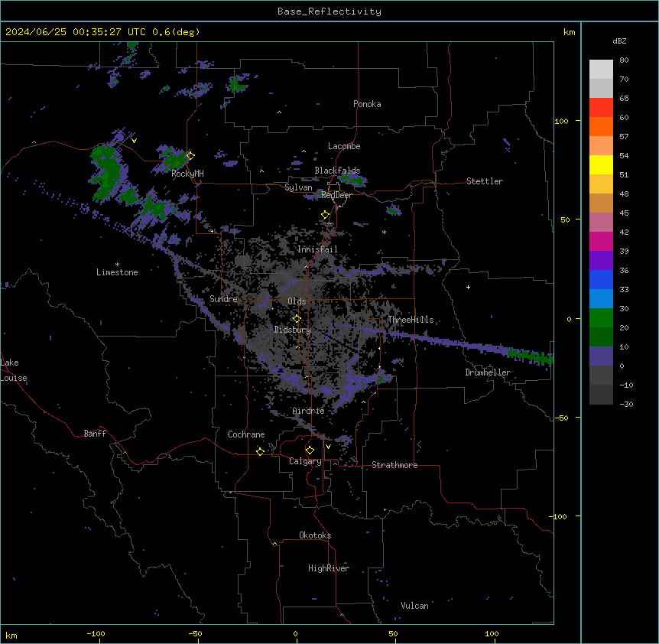The image size is (659, 644).
Task: Click the yellow V marker northwest of RockyMH
Action: [x=134, y=141]
